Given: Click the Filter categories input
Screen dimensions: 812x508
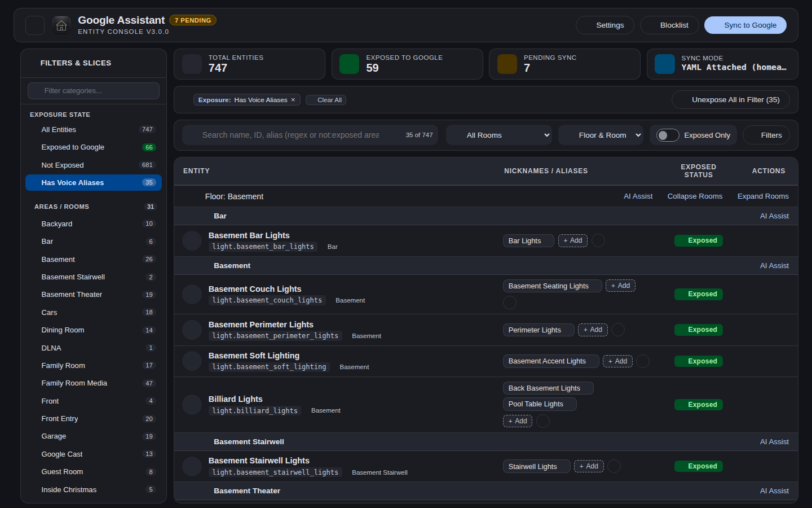Looking at the screenshot, I should point(94,91).
